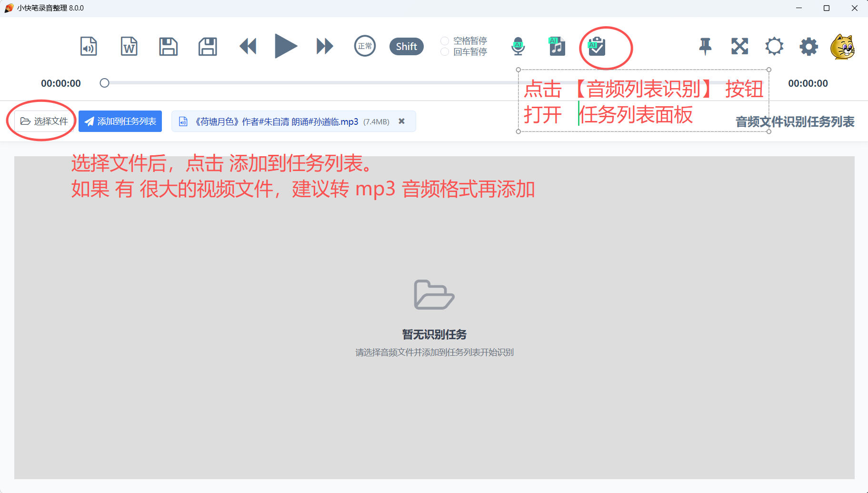
Task: Click the AI microphone recognition icon
Action: (x=518, y=47)
